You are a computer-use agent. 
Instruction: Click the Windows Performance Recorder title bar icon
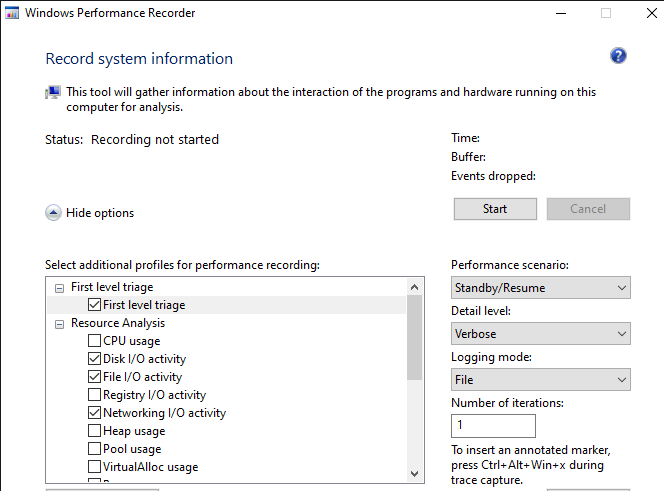(x=12, y=13)
